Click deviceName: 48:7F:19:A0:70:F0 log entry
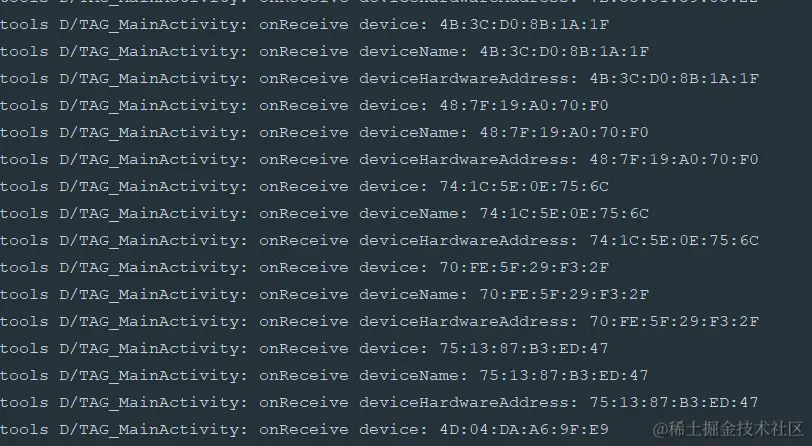Image resolution: width=812 pixels, height=446 pixels. (x=324, y=132)
